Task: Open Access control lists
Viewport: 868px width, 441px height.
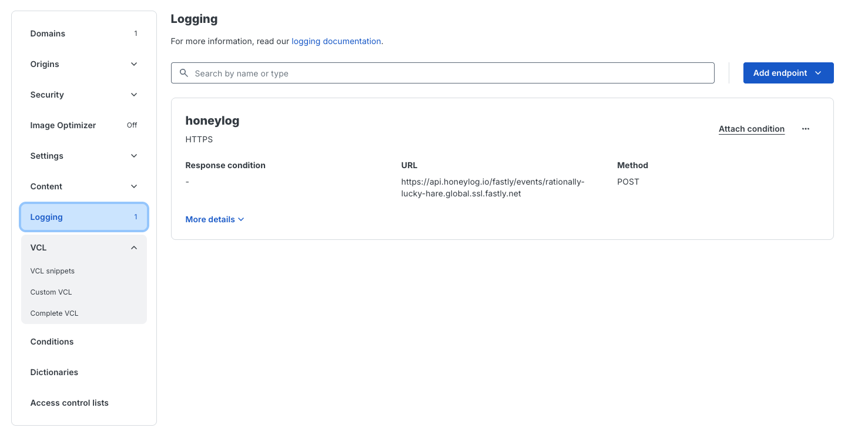Action: (x=84, y=403)
